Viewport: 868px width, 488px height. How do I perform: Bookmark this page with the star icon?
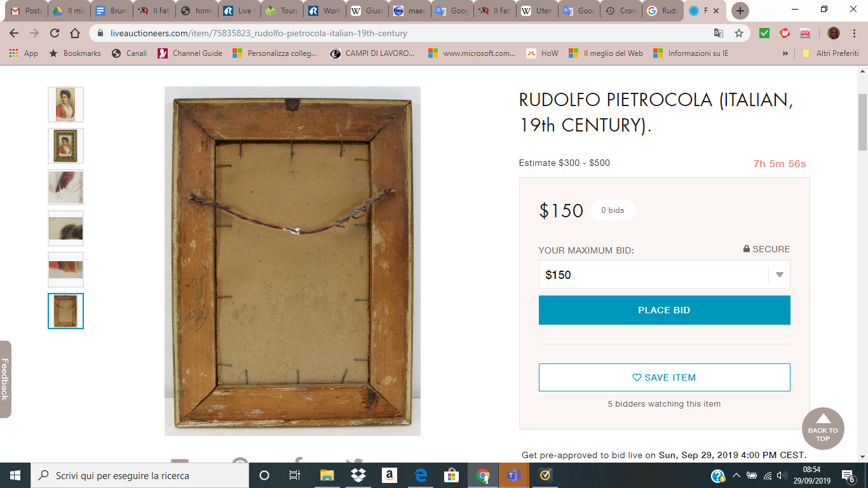(x=739, y=33)
